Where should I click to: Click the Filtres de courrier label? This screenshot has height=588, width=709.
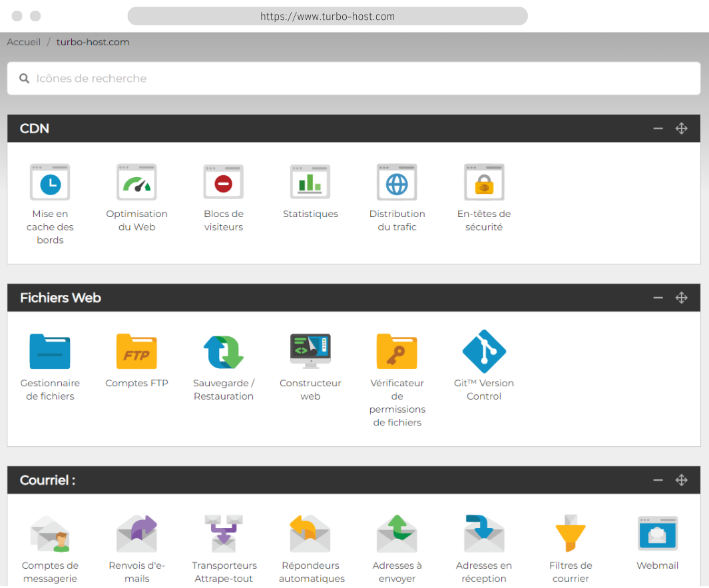point(571,572)
